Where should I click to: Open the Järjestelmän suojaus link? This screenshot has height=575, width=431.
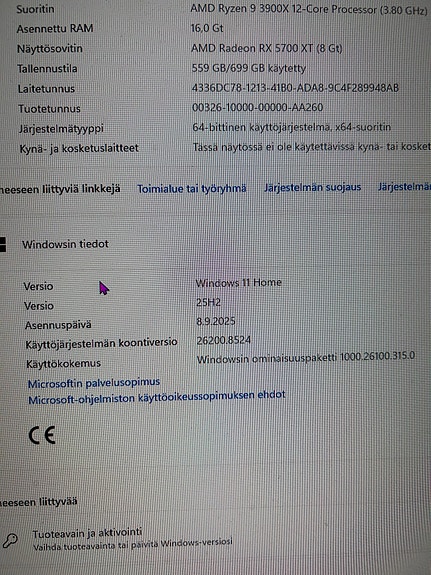click(313, 187)
